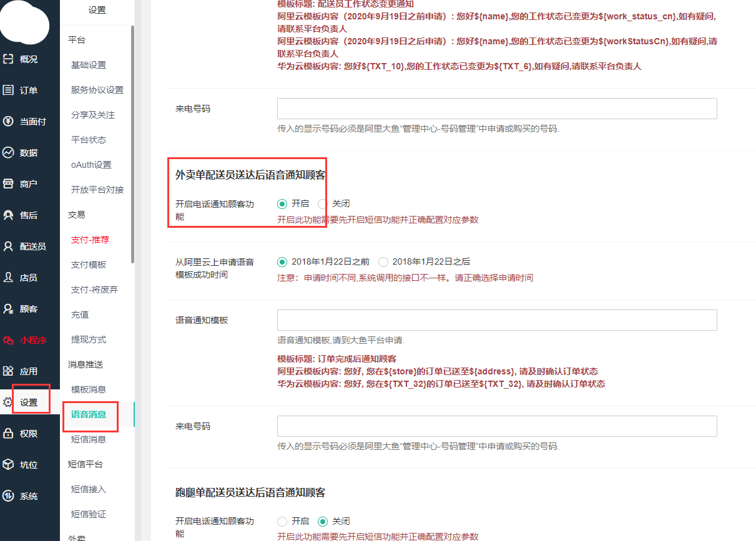The height and width of the screenshot is (541, 756).
Task: Click the 系统 system icon
Action: [x=8, y=496]
